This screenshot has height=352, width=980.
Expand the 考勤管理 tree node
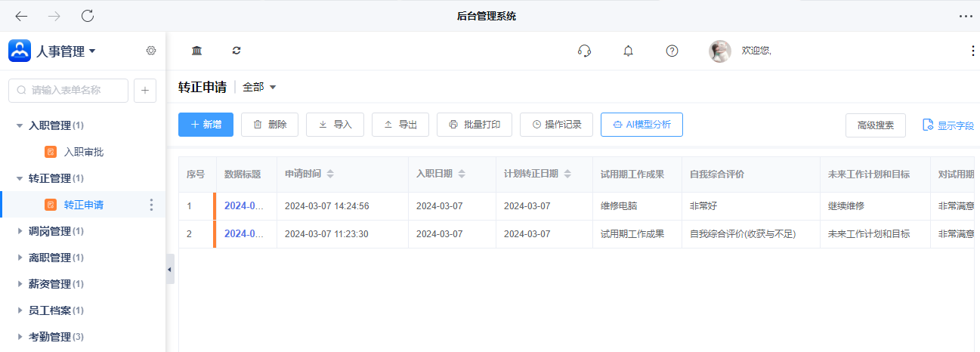[20, 337]
